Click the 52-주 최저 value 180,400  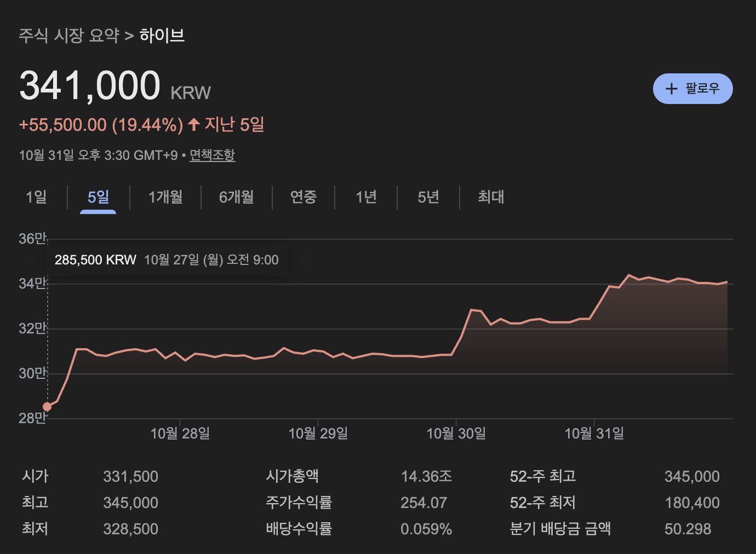[x=692, y=503]
